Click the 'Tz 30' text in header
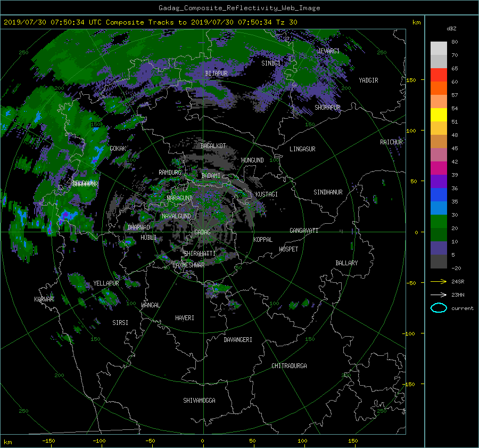Viewport: 479px width, 448px height. [x=286, y=22]
